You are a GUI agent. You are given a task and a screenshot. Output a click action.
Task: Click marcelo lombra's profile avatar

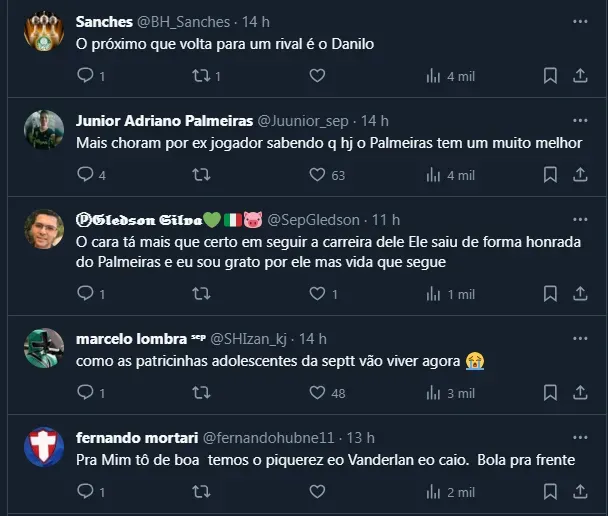(44, 348)
